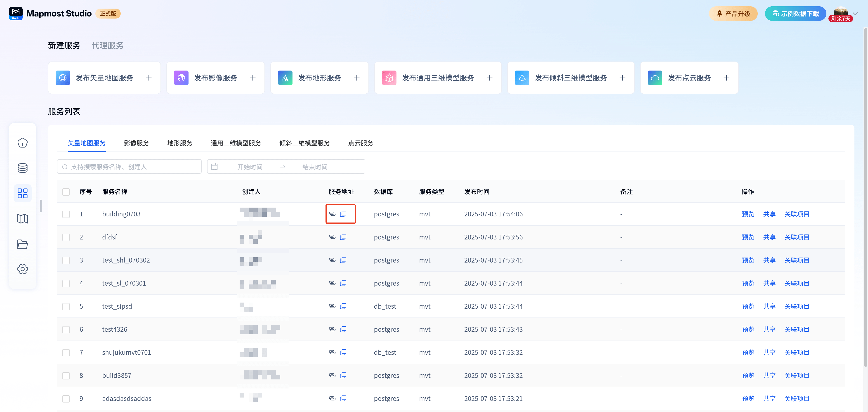Open the home icon in left sidebar
The width and height of the screenshot is (868, 412).
coord(23,143)
